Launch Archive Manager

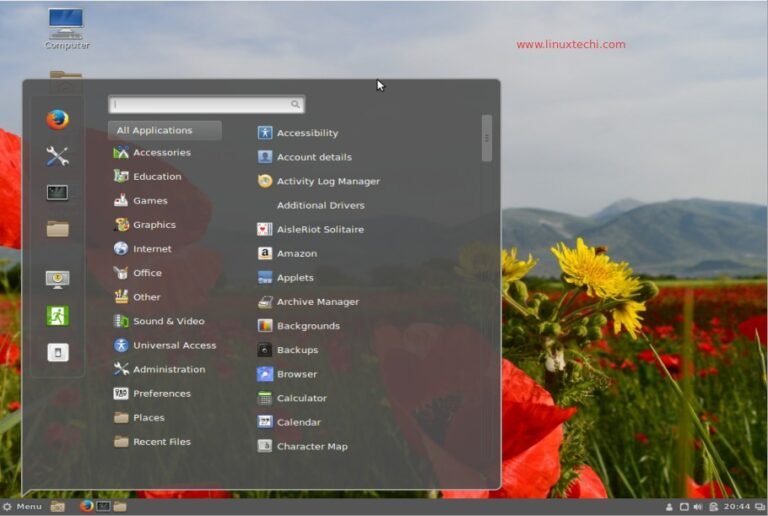[x=308, y=302]
